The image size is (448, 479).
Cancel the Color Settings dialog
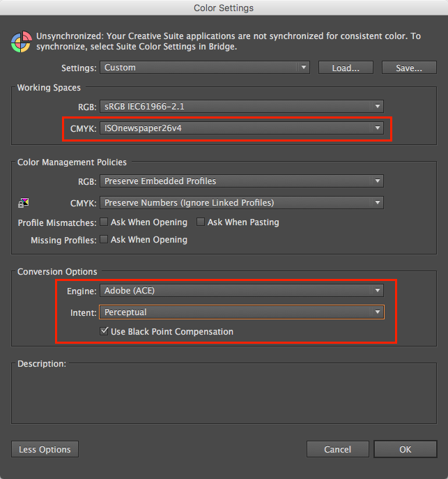tap(337, 449)
